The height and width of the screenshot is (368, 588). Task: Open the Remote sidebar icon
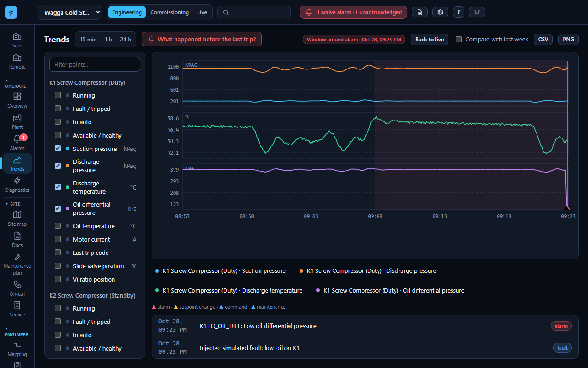point(17,61)
